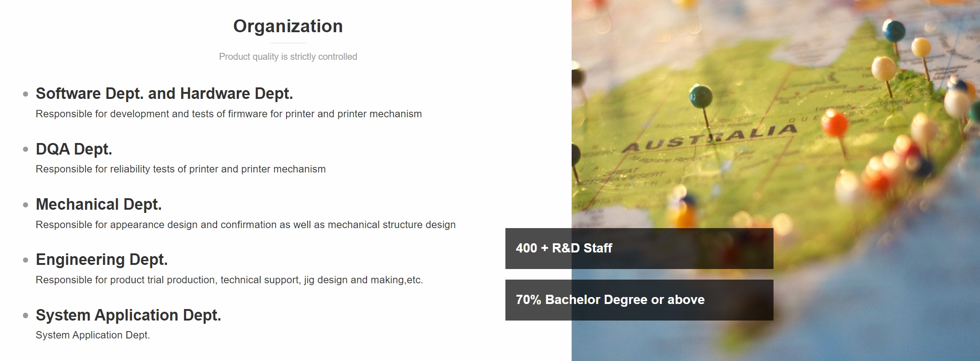The width and height of the screenshot is (980, 361).
Task: Click the Australia map image
Action: [x=776, y=115]
